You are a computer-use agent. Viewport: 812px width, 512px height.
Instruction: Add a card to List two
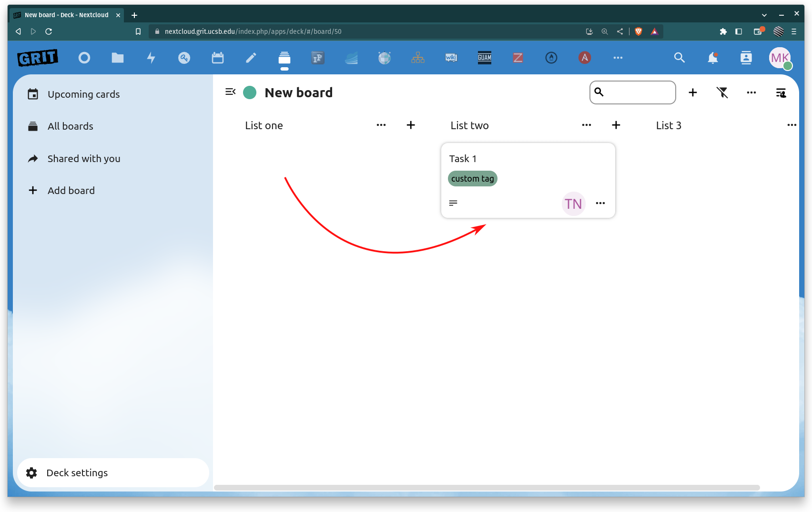[616, 125]
